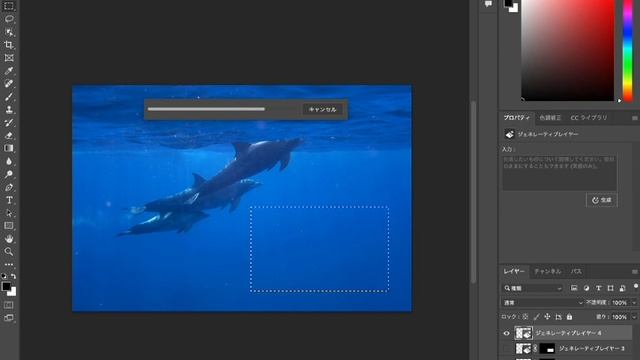Pick a red shade in color field

coord(568,50)
